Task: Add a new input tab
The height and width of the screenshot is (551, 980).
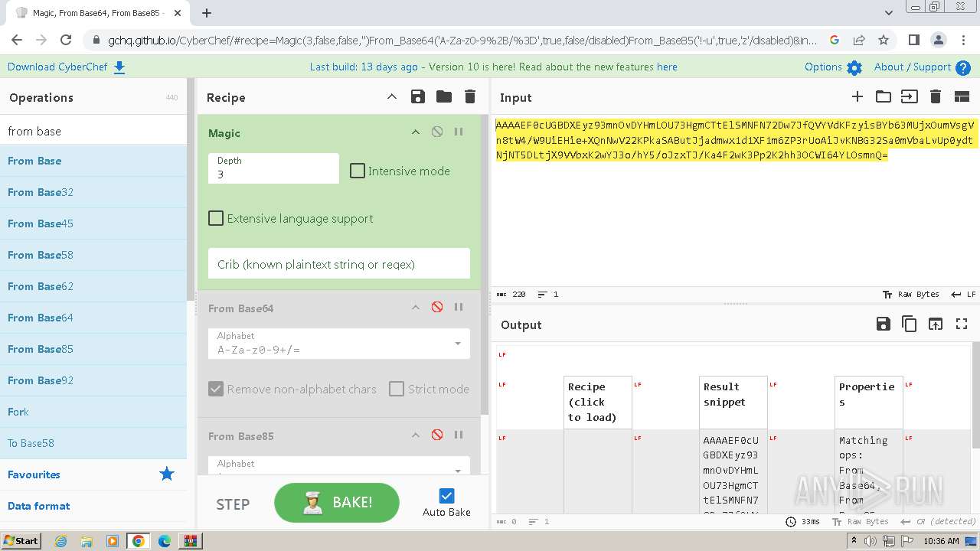Action: (857, 96)
